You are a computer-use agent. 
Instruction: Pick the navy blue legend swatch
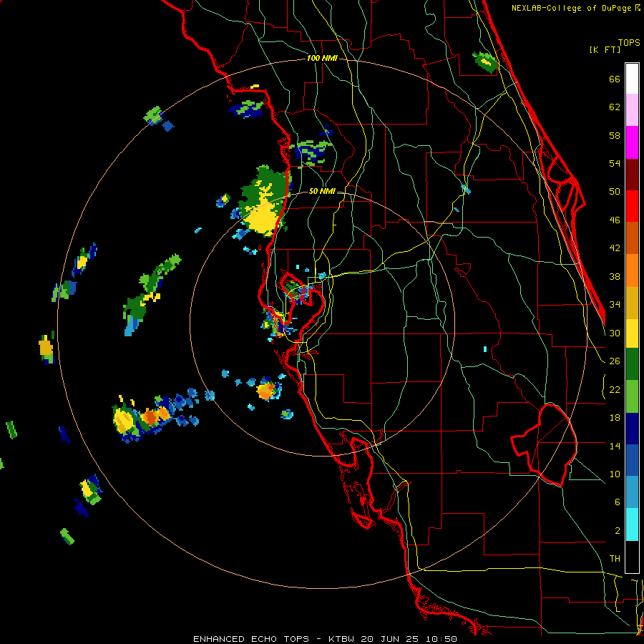click(632, 429)
